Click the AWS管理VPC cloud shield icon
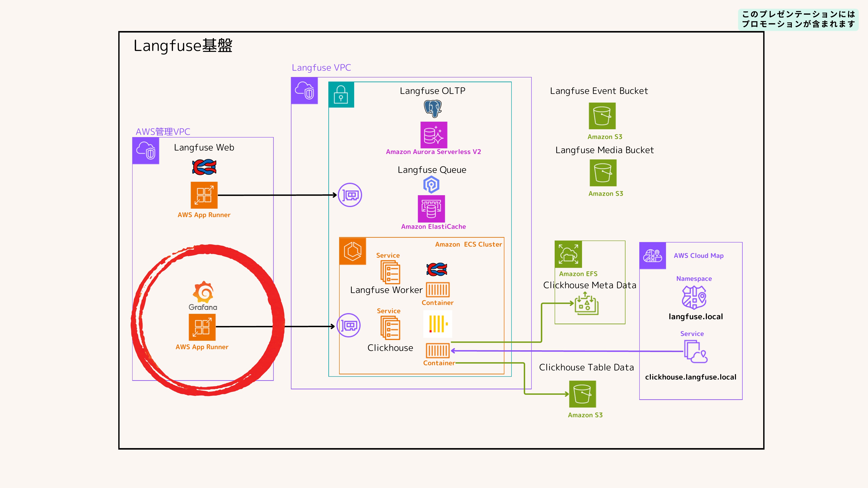Image resolution: width=868 pixels, height=488 pixels. click(x=146, y=151)
